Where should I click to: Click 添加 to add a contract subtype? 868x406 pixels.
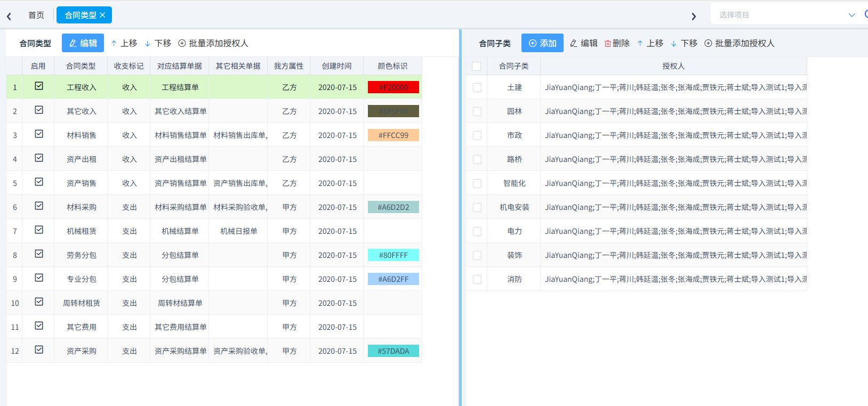click(x=542, y=43)
